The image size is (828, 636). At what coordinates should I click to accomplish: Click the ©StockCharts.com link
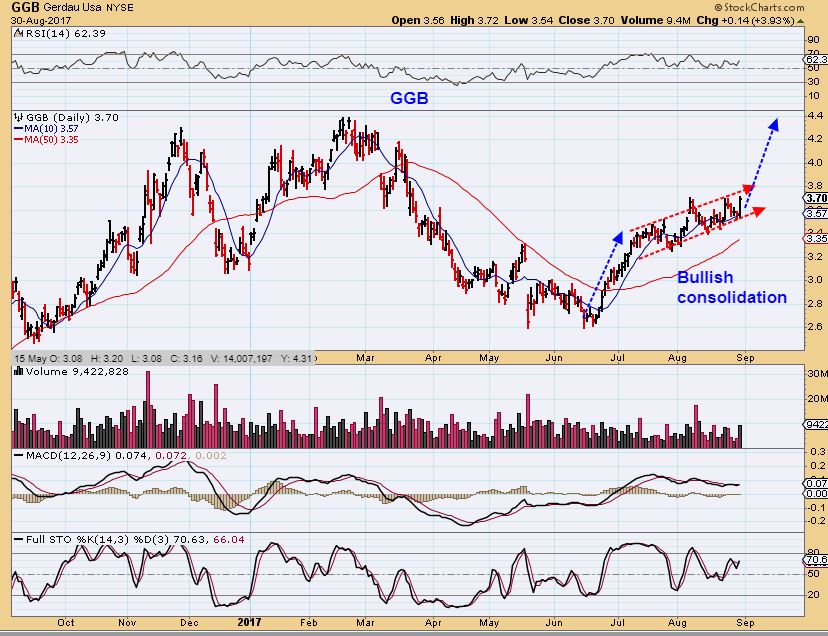click(x=759, y=7)
